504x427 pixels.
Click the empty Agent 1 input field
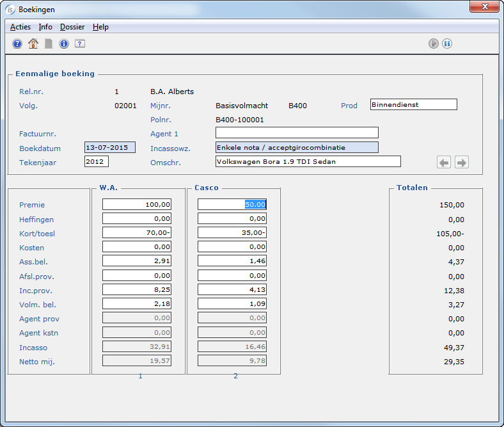(x=296, y=133)
